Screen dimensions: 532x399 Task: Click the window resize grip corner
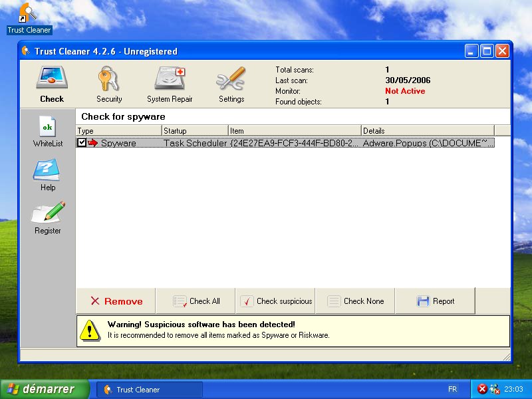click(506, 356)
